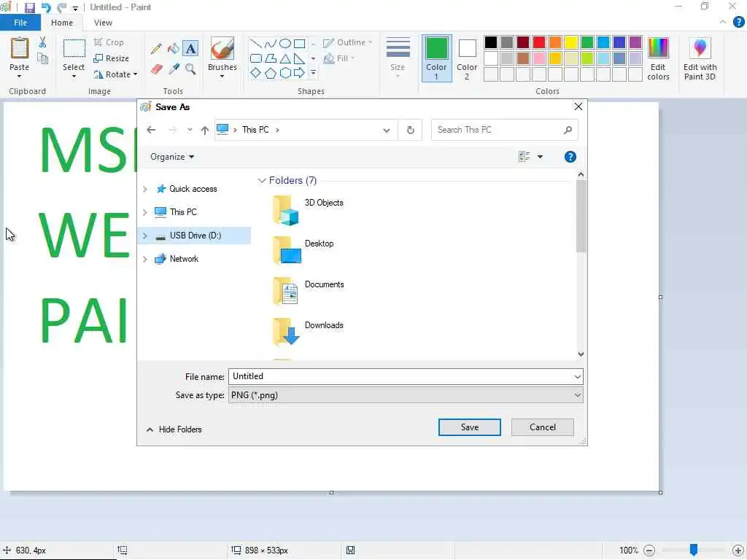Viewport: 747px width, 560px height.
Task: Choose the Rectangle shape
Action: tap(300, 44)
